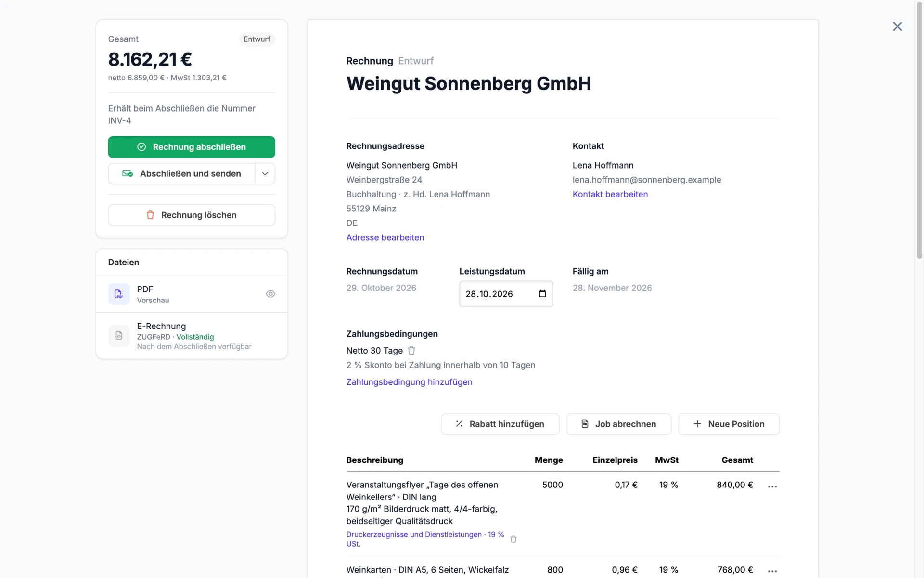Open calendar picker in Leistungsdatum field
This screenshot has height=578, width=924.
coord(542,294)
